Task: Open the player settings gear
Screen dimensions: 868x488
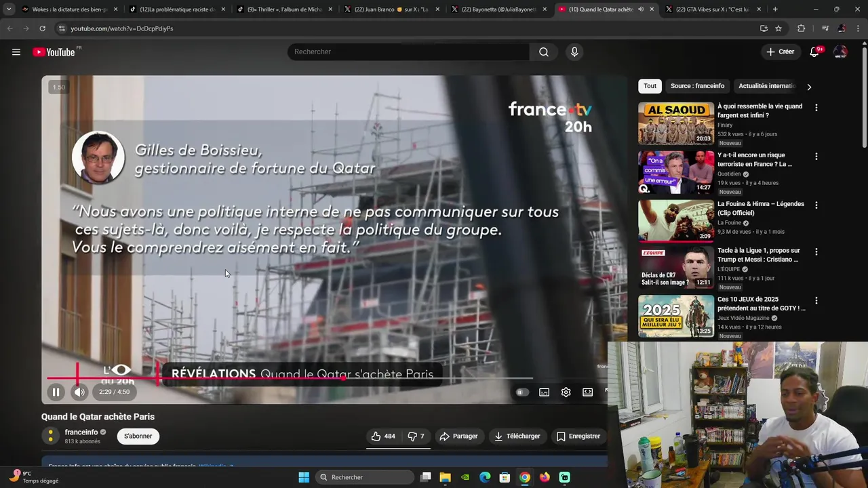Action: coord(566,392)
